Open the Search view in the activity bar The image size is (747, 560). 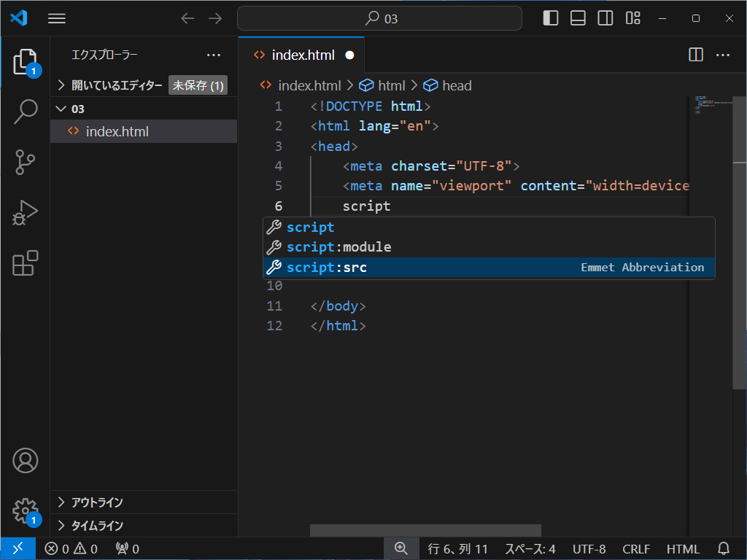[x=26, y=111]
